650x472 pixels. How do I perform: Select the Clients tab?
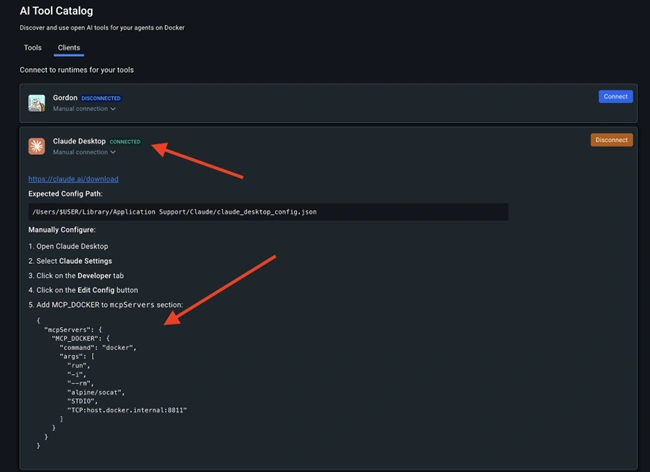[x=69, y=48]
